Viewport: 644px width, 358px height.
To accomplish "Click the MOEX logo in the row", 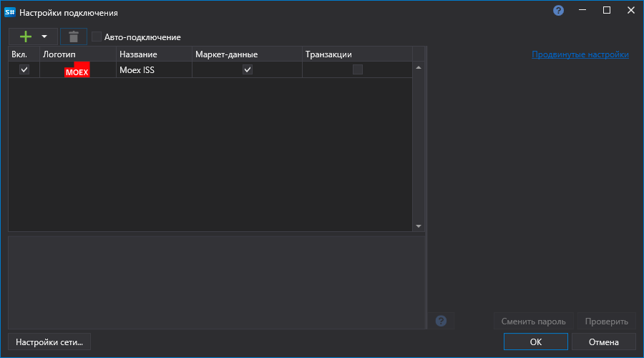I will click(x=77, y=69).
